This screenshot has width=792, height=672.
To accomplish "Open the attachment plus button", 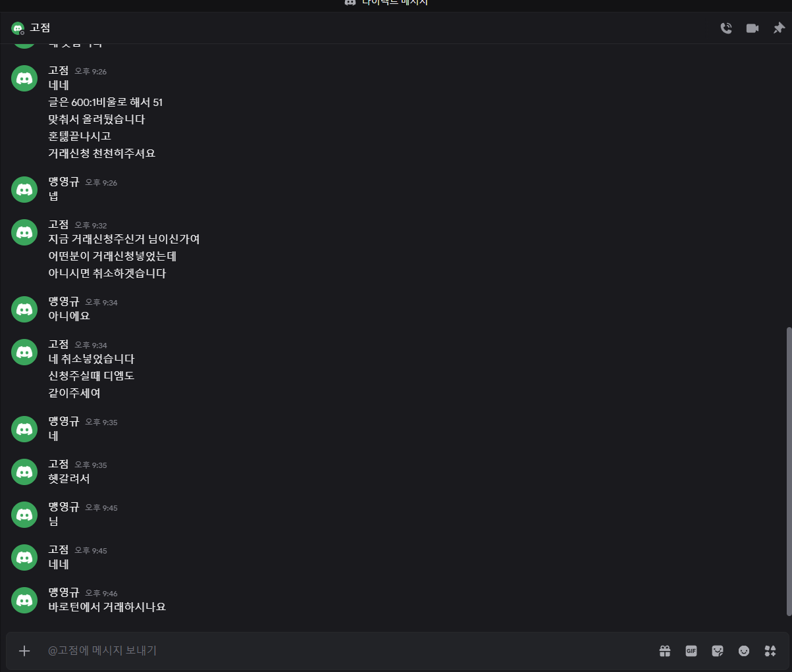I will pos(24,651).
